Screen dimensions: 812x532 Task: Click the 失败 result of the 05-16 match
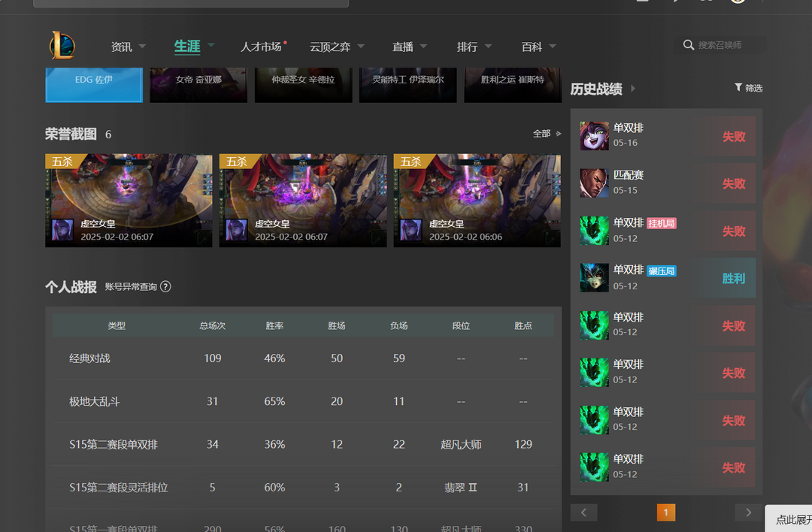click(734, 136)
